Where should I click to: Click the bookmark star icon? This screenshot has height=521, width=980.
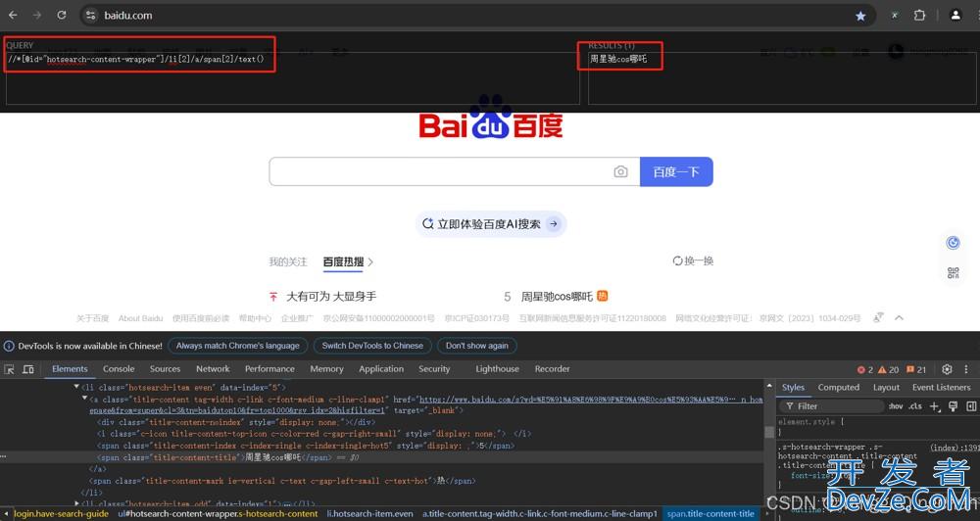coord(860,16)
